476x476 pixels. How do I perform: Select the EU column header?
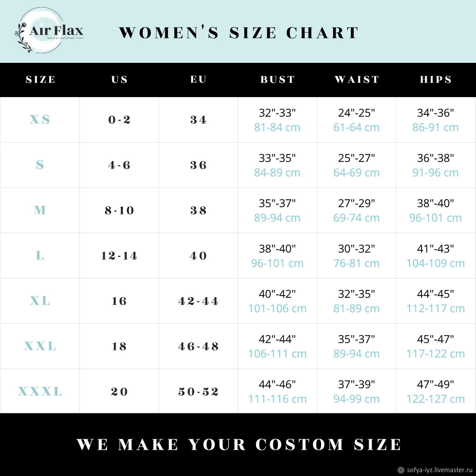click(x=198, y=79)
